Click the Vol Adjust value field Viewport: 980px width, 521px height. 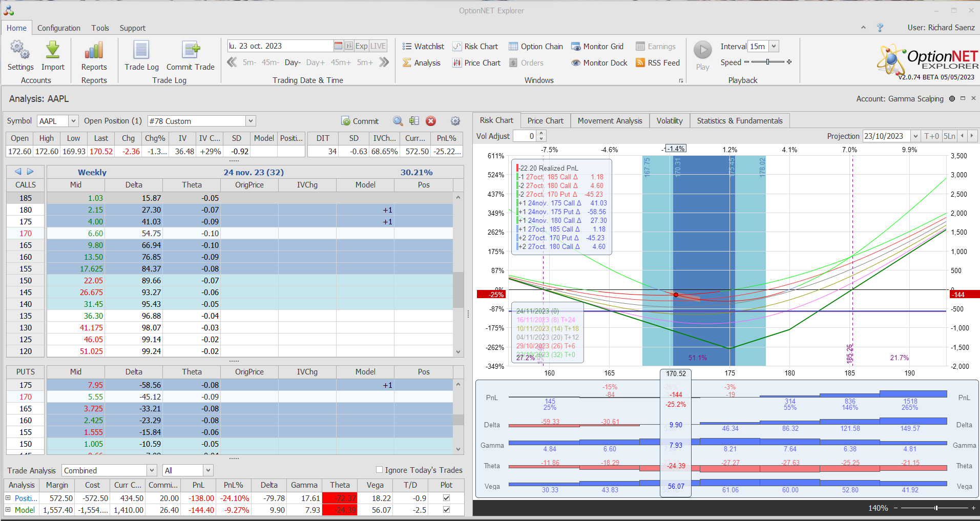525,136
